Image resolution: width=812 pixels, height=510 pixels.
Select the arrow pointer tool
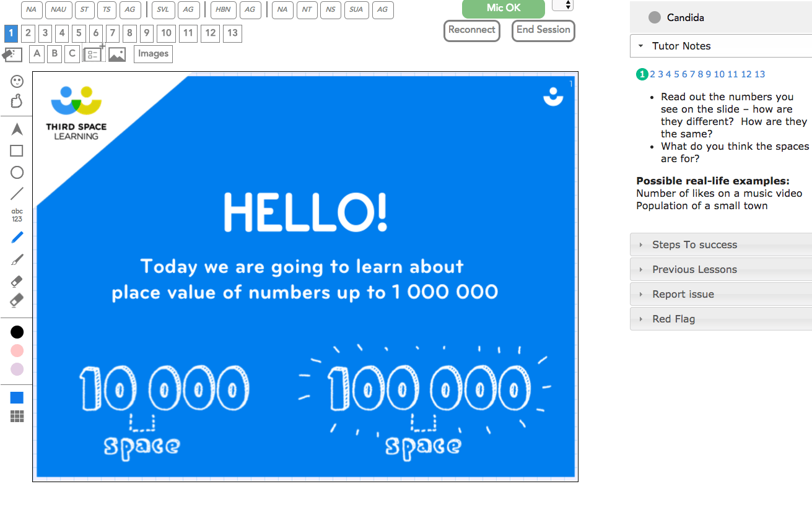(x=17, y=129)
